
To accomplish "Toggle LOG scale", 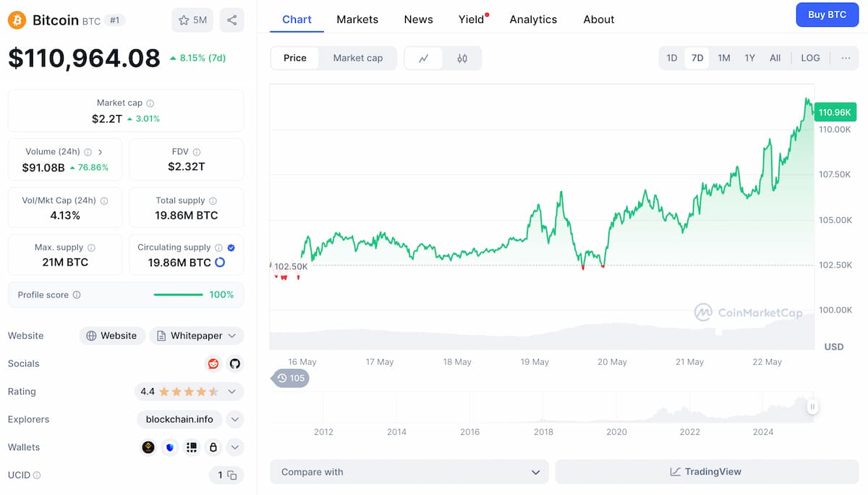I will tap(810, 58).
